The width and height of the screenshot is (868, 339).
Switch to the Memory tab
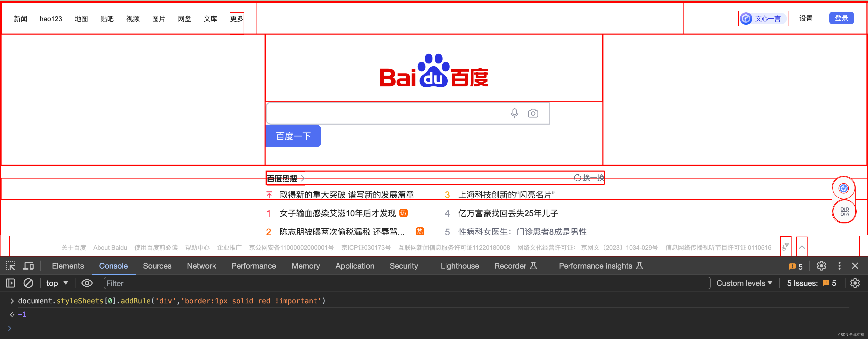click(x=306, y=266)
